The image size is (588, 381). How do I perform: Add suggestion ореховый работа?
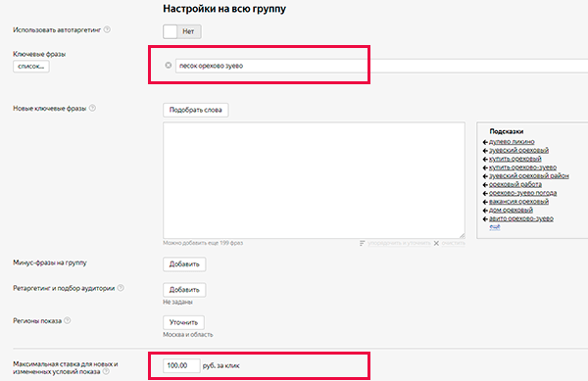[515, 184]
